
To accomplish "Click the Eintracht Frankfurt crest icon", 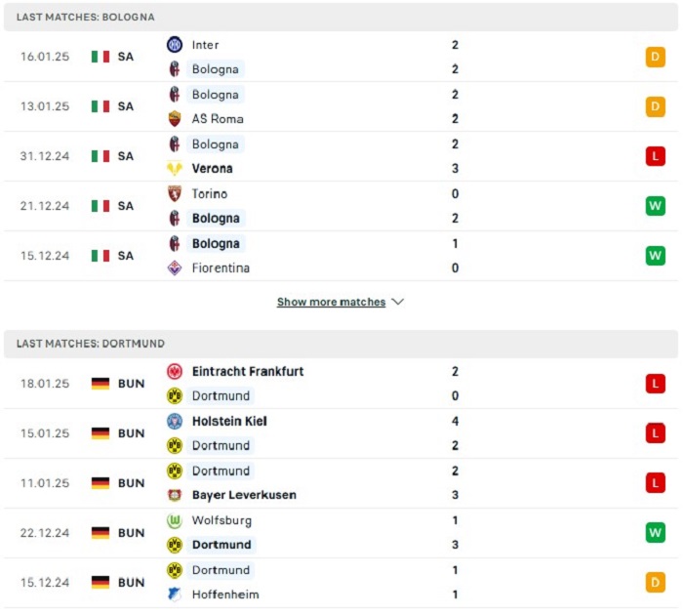I will [x=175, y=371].
